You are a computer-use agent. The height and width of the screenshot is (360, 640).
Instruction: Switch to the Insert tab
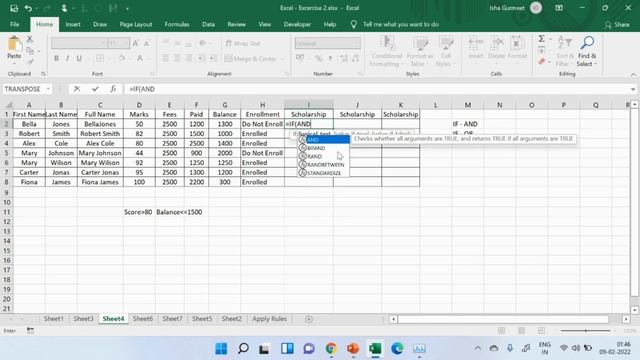[73, 24]
